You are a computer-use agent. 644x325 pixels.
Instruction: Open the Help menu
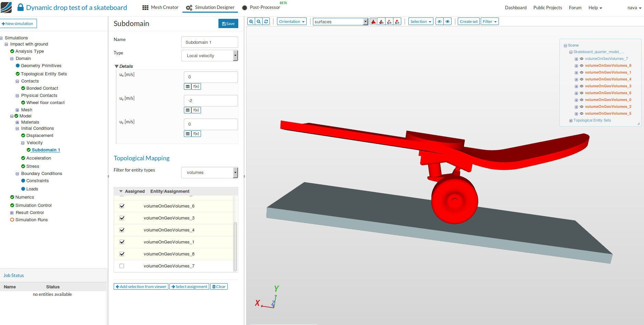tap(595, 8)
